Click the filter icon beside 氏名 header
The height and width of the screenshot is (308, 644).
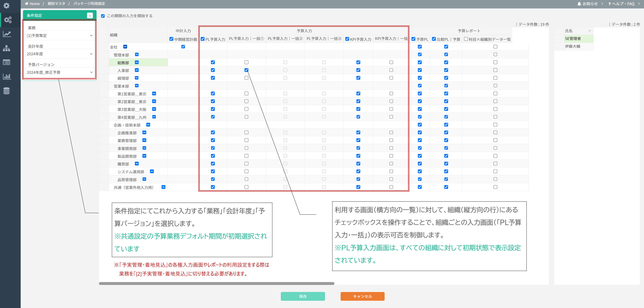589,31
